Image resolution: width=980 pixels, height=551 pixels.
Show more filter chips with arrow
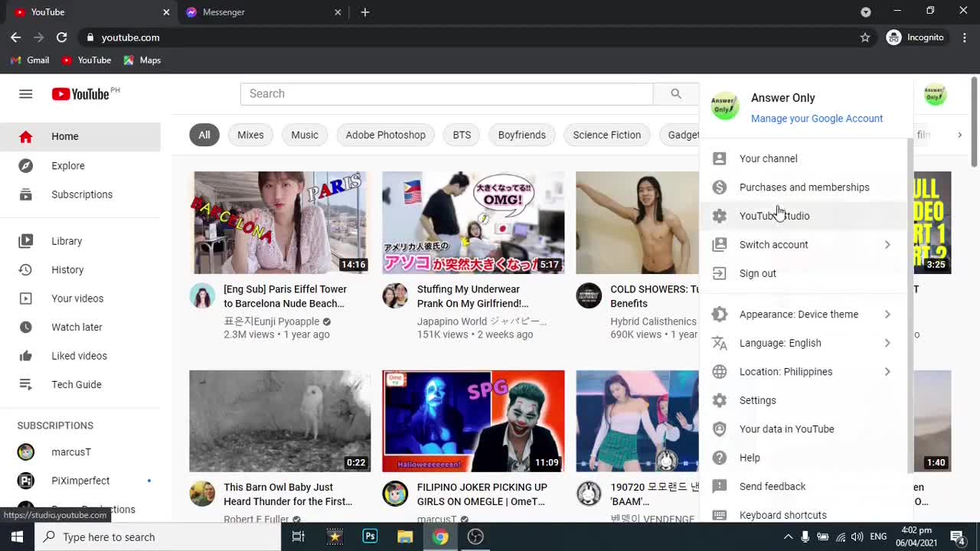[959, 135]
